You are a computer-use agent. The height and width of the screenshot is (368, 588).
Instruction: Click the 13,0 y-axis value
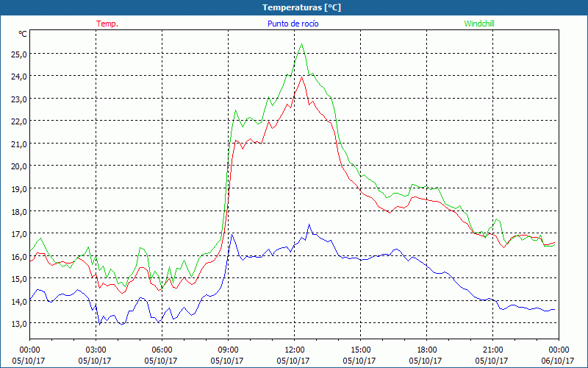[19, 324]
